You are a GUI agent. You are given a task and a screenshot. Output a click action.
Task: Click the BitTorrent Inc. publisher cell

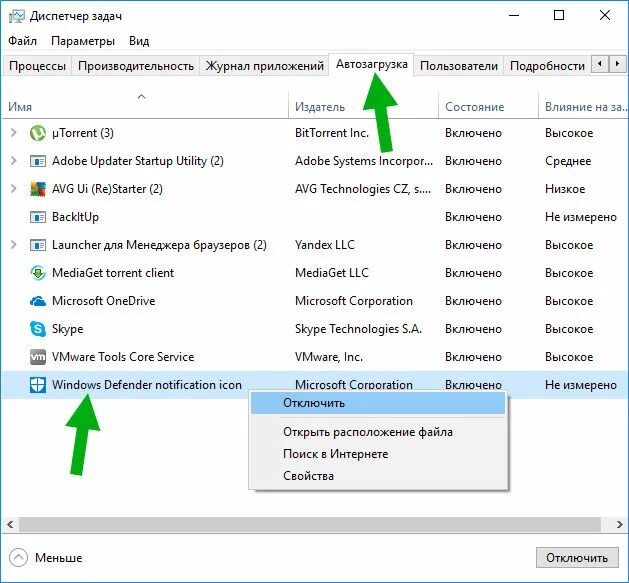point(332,133)
